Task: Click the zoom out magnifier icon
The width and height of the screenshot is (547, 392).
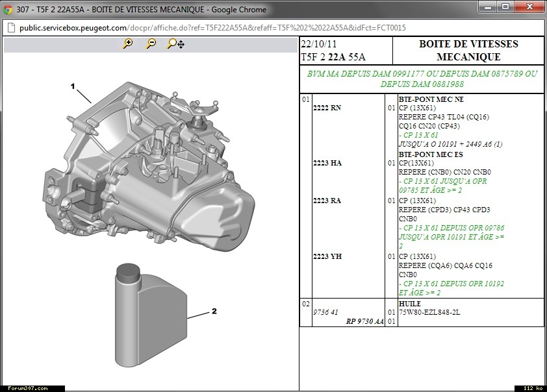Action: click(x=151, y=44)
